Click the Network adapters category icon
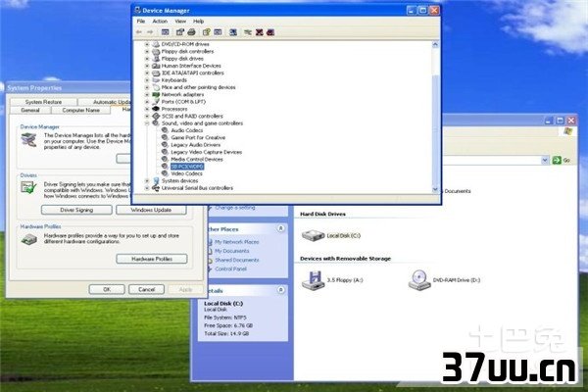This screenshot has width=588, height=392. (156, 94)
